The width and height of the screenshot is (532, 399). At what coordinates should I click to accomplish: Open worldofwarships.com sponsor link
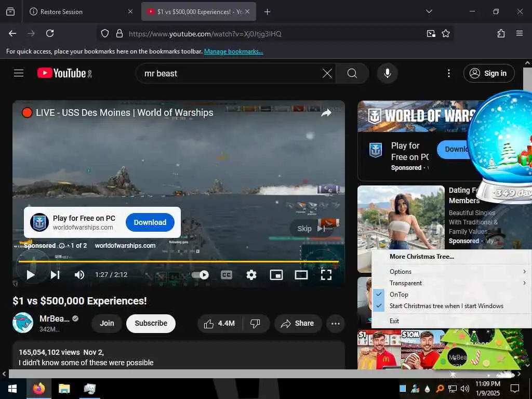point(125,245)
